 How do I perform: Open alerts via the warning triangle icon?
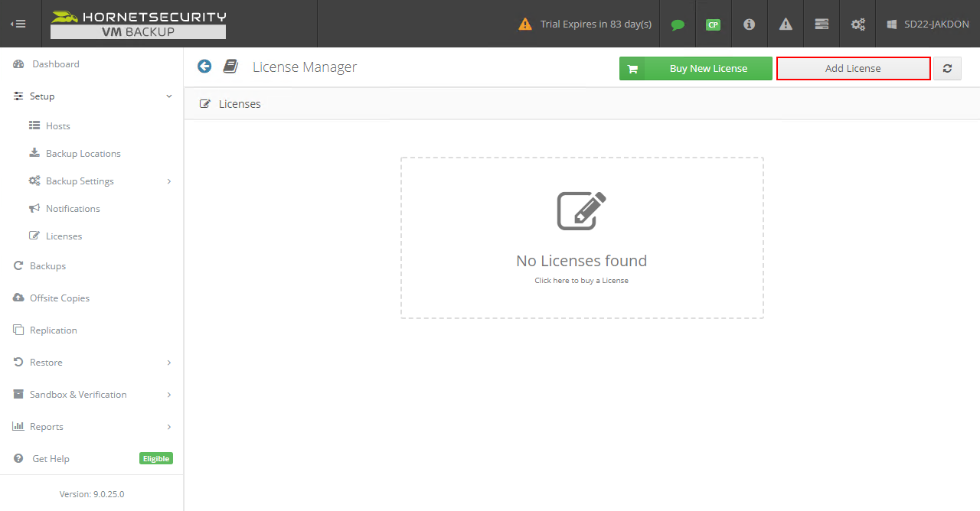coord(785,24)
